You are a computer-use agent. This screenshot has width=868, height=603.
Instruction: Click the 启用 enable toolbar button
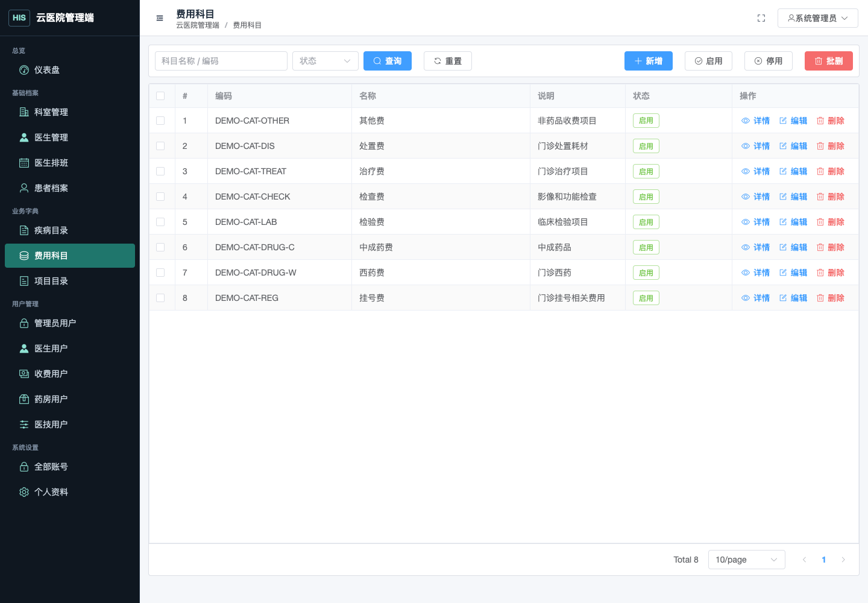[708, 61]
